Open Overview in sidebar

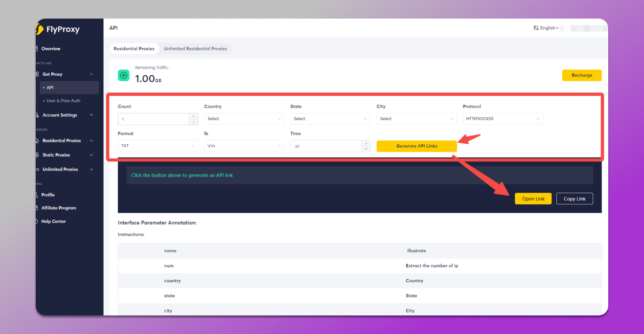tap(51, 49)
